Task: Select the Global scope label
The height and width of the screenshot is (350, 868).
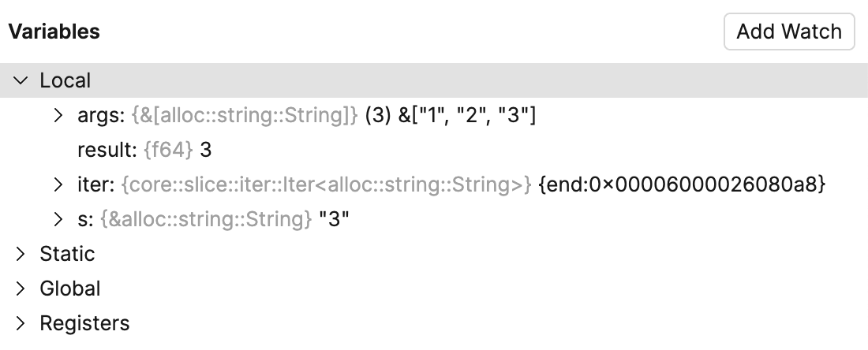Action: [x=70, y=289]
